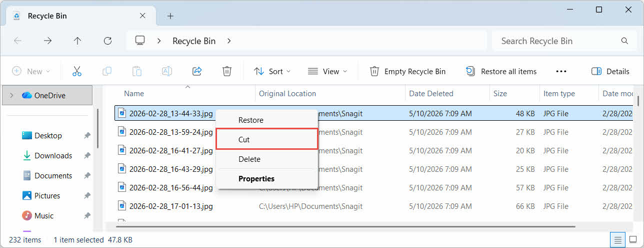Select file 2026-02-28_16-56-44.jpg

(x=171, y=188)
